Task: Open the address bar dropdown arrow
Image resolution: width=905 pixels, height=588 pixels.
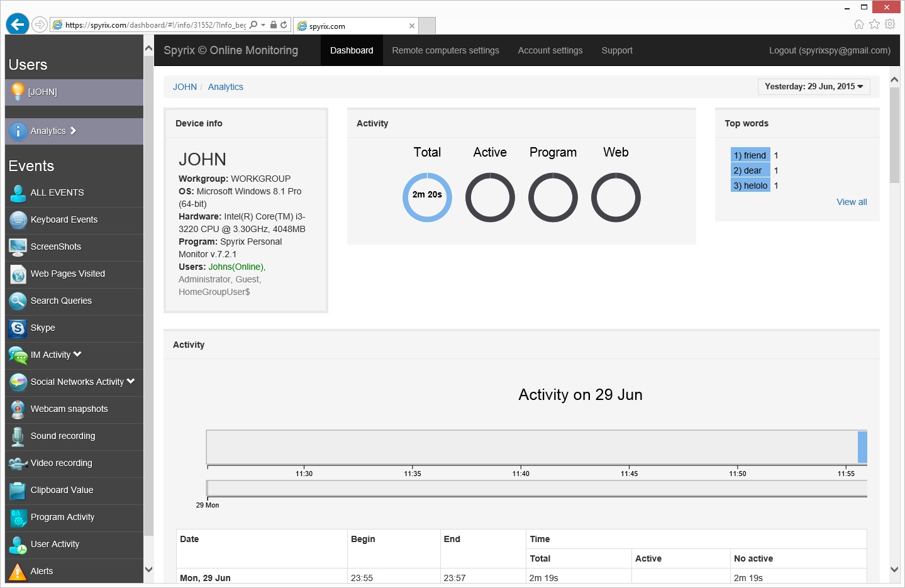Action: point(264,25)
